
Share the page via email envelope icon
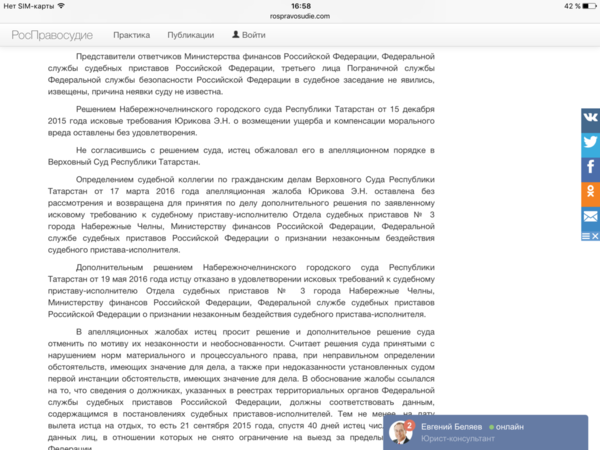[590, 216]
